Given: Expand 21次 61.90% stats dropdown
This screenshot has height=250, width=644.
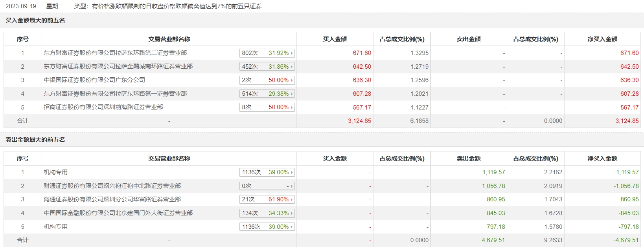Looking at the screenshot, I should point(267,199).
